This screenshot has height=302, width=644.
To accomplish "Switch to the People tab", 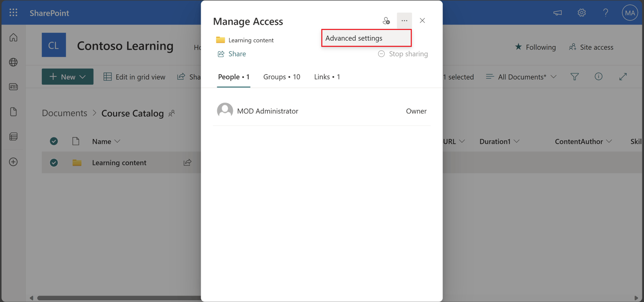I will 234,77.
